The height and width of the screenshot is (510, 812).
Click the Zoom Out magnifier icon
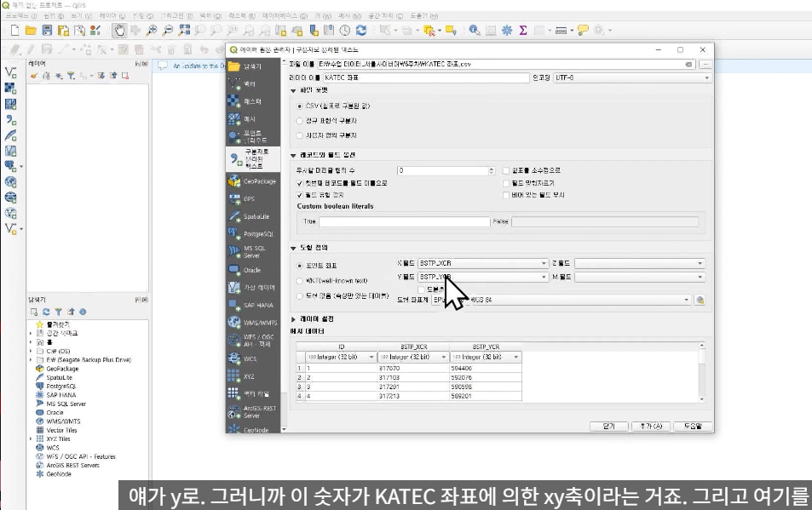[168, 31]
